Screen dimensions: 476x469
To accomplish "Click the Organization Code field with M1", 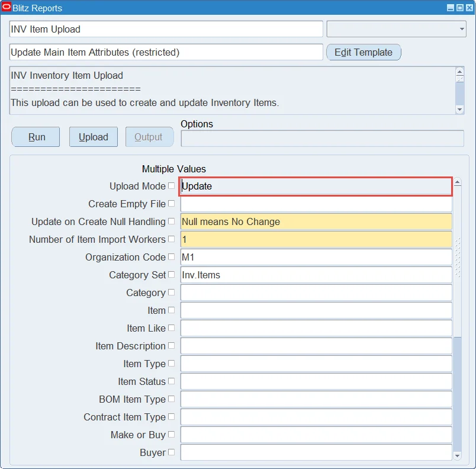I will click(x=316, y=257).
